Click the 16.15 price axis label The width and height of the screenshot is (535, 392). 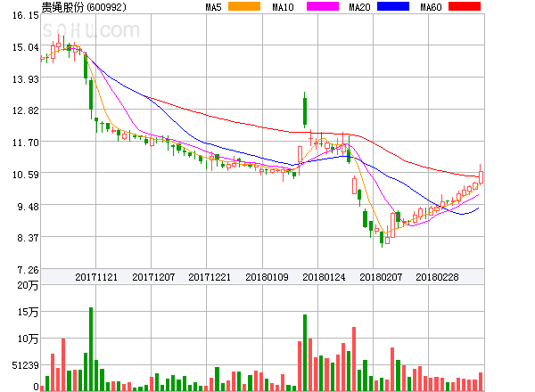coord(26,15)
